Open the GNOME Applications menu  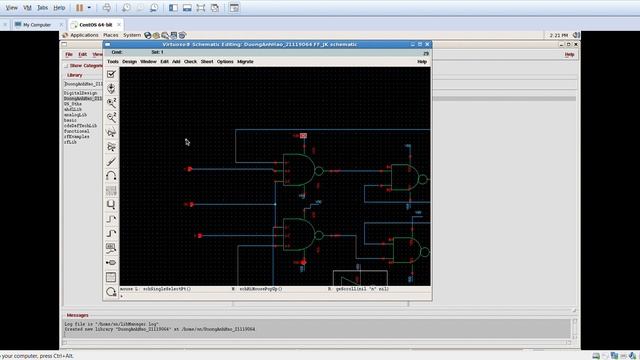(84, 35)
